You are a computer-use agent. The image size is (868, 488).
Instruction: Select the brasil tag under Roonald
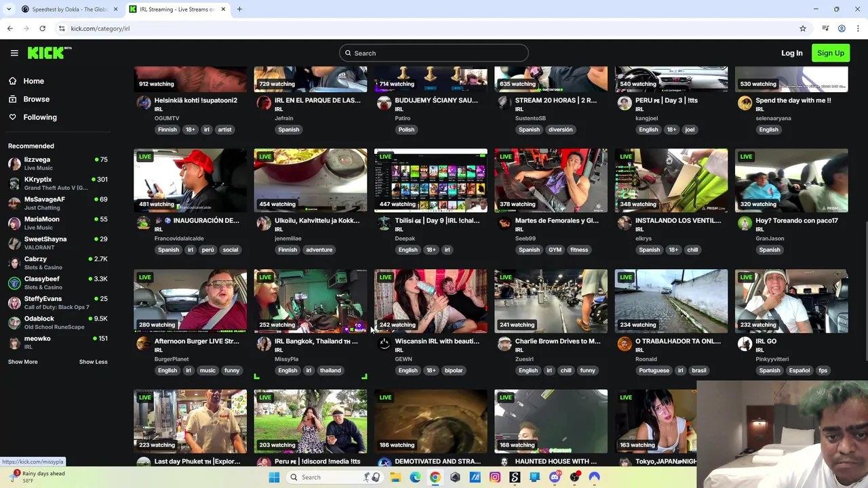click(699, 370)
